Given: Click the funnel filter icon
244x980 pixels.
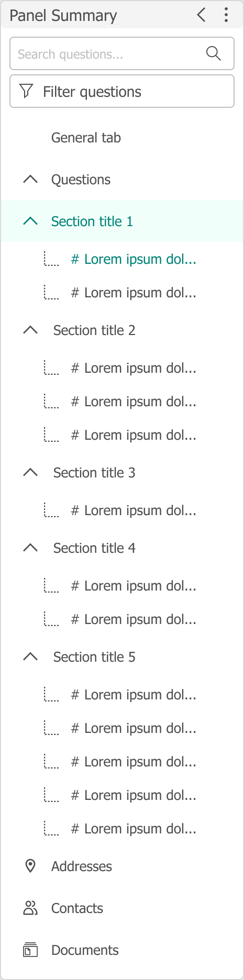Looking at the screenshot, I should coord(26,91).
